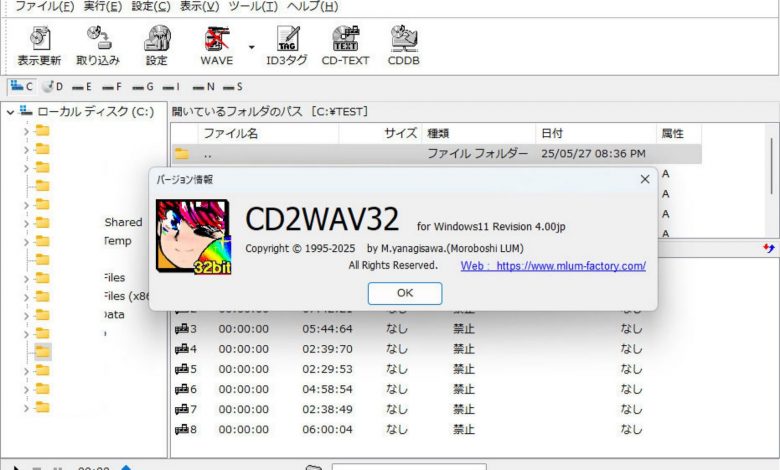The width and height of the screenshot is (780, 470).
Task: Open the ファイル(F) menu
Action: point(45,6)
